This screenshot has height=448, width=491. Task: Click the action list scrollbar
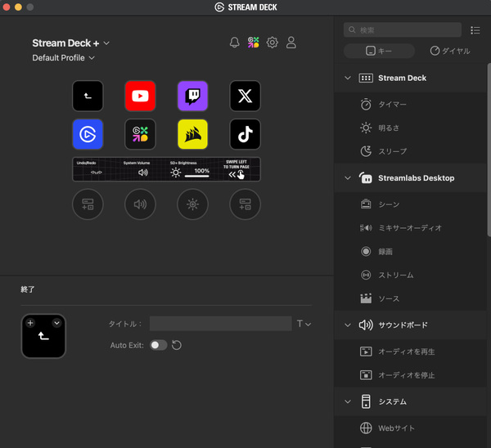tap(489, 150)
